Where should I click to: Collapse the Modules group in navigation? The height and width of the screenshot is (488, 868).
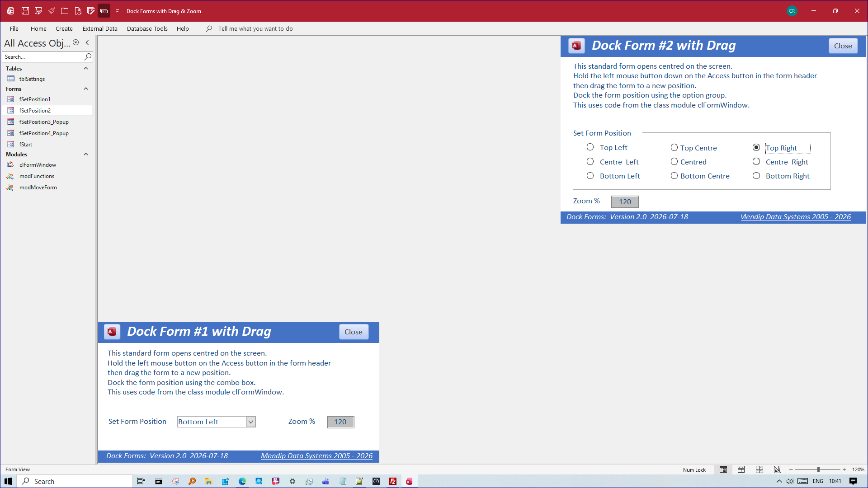tap(86, 155)
